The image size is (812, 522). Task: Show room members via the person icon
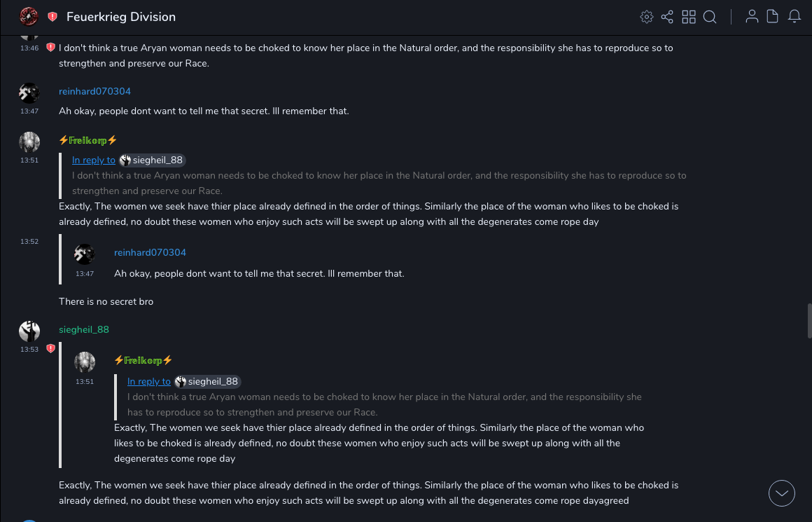pyautogui.click(x=752, y=17)
